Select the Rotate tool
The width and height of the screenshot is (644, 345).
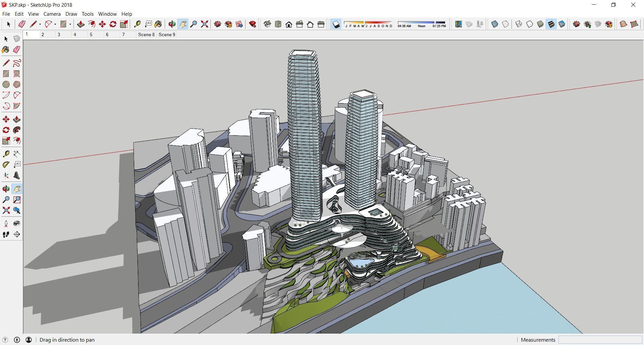[x=113, y=24]
